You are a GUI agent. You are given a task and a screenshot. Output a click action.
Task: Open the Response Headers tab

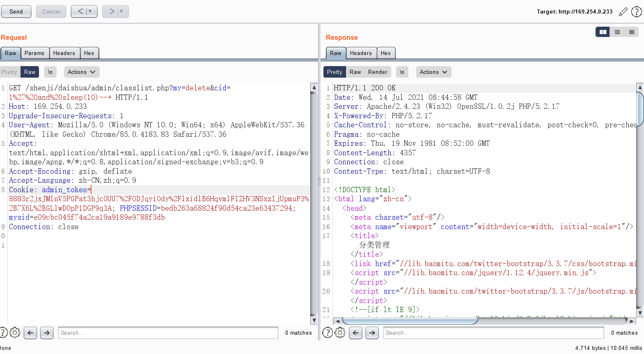[x=361, y=53]
